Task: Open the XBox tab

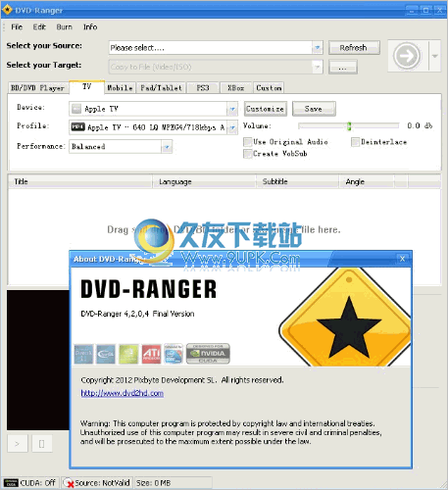Action: click(x=235, y=88)
